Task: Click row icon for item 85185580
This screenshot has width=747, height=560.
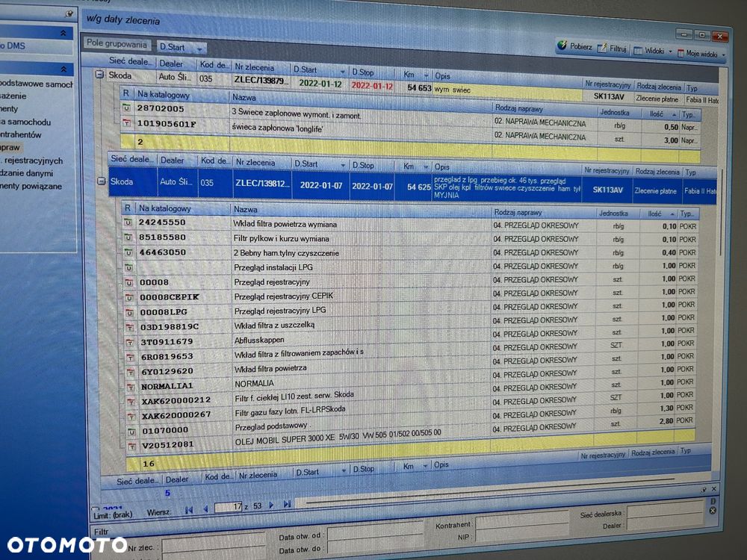Action: click(128, 237)
